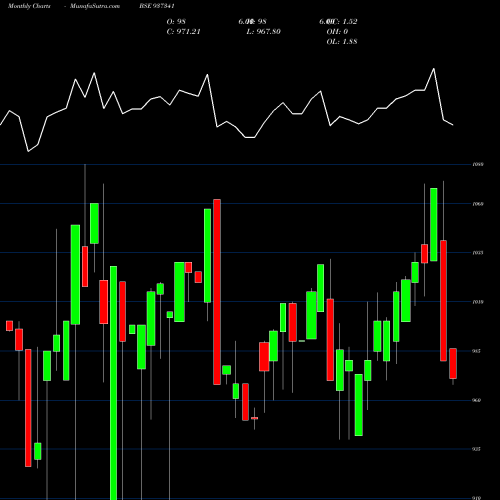Click the 'L: 967.80' low value

point(263,32)
